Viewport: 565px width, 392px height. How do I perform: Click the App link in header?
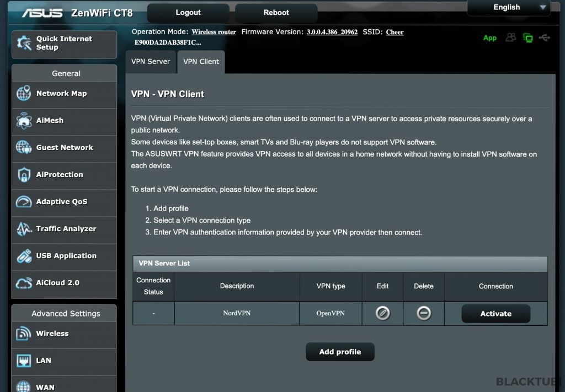point(490,38)
